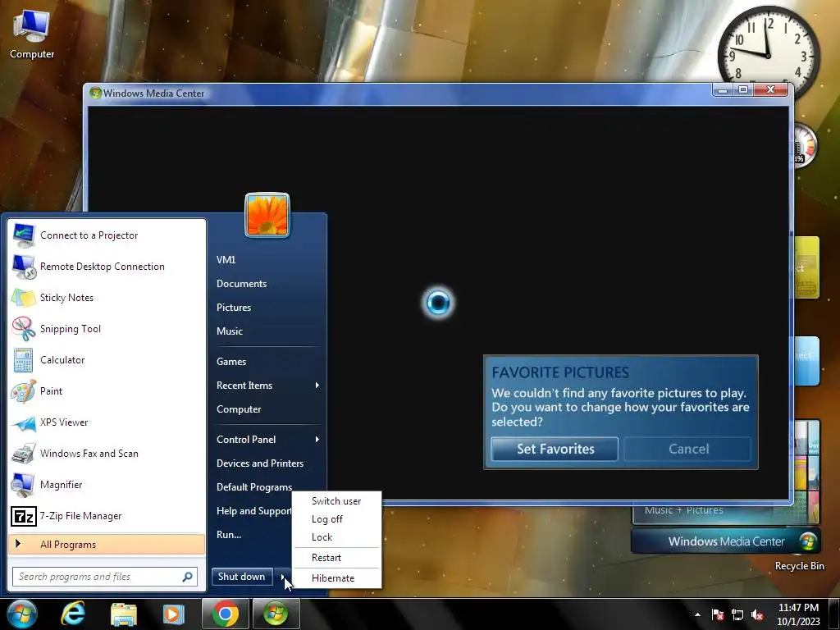Open the Calculator icon
840x630 pixels.
(24, 360)
